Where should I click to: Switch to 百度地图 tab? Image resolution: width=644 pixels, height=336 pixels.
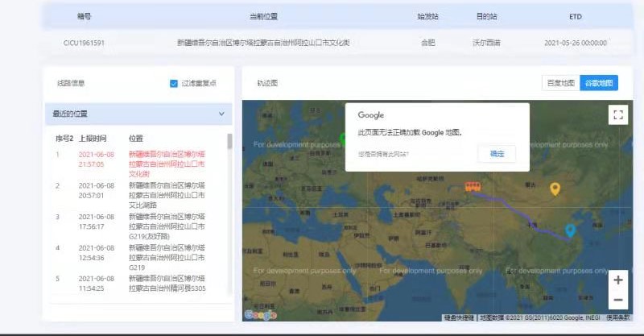pos(560,83)
